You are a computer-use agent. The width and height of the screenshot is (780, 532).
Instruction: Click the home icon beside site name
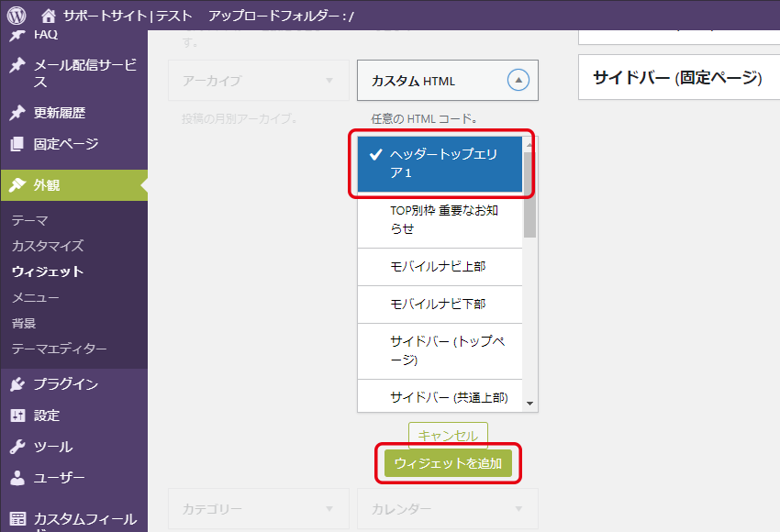pos(48,17)
